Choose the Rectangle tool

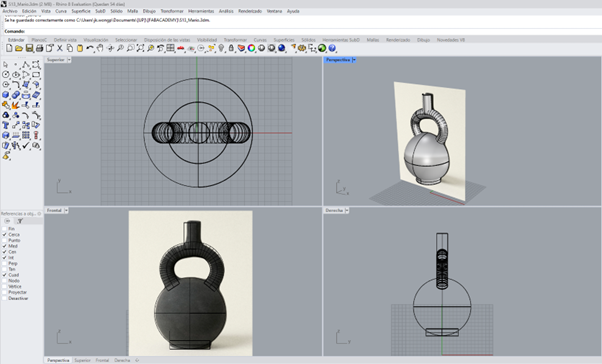pos(36,74)
